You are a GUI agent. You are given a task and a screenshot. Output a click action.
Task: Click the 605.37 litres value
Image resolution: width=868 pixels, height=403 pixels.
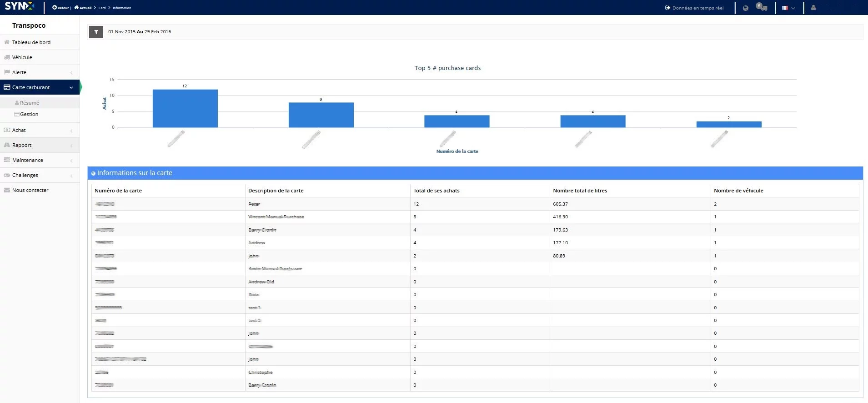560,204
